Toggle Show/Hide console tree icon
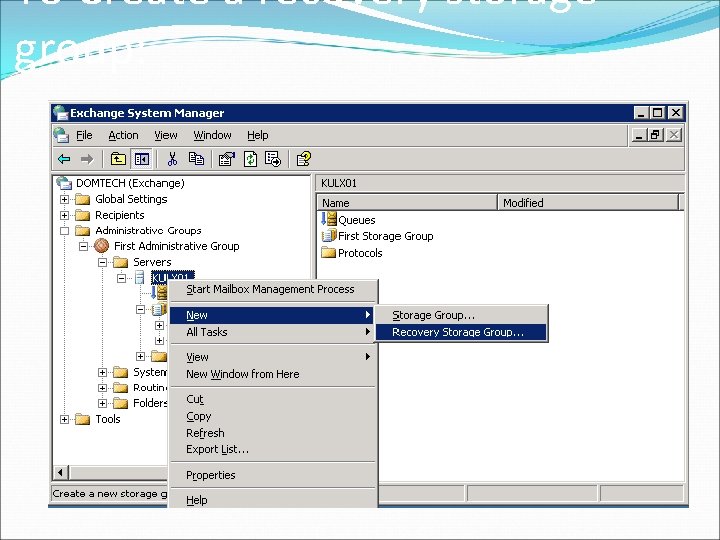Screen dimensions: 720x540 (x=141, y=159)
